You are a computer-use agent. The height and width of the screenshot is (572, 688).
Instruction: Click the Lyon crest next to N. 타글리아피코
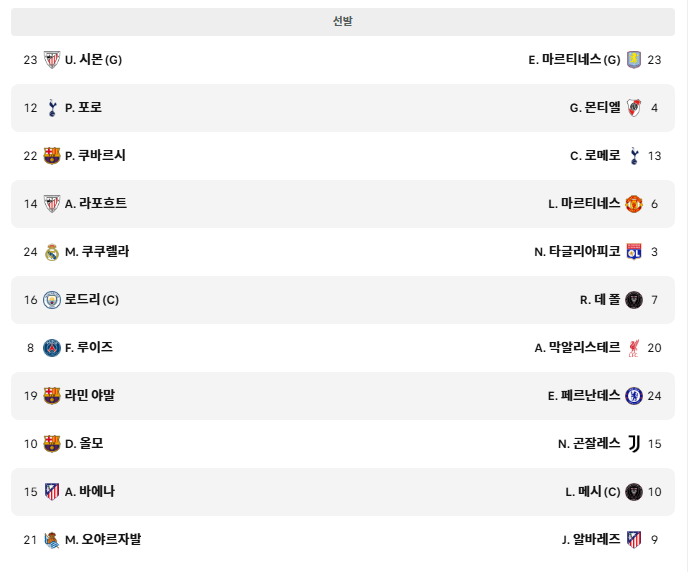tap(634, 252)
